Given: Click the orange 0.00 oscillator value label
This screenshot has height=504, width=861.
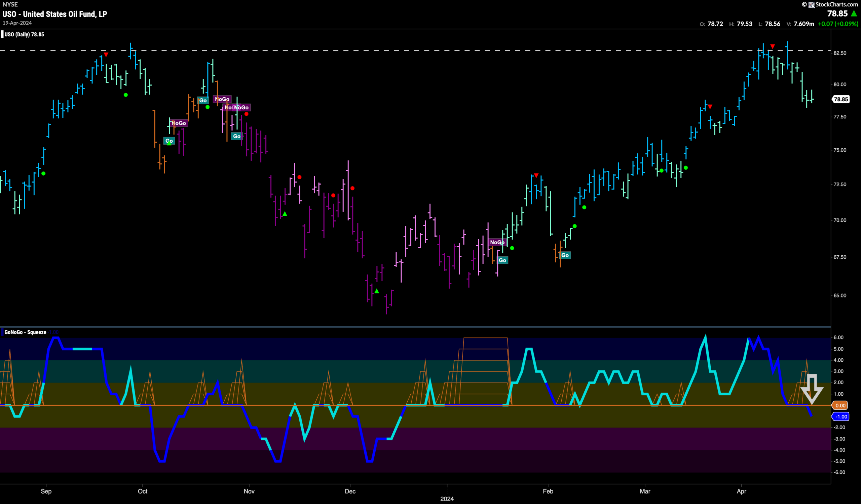Looking at the screenshot, I should (x=840, y=406).
